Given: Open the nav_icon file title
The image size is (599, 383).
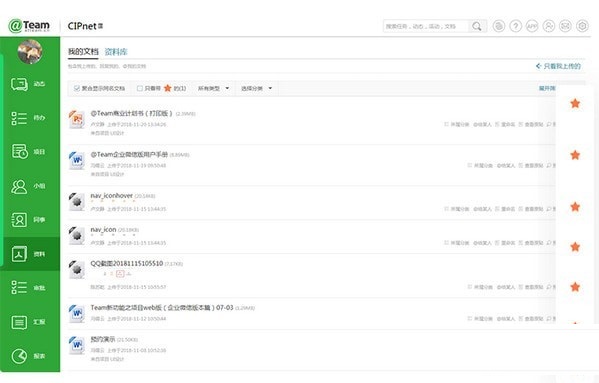Looking at the screenshot, I should click(x=103, y=229).
